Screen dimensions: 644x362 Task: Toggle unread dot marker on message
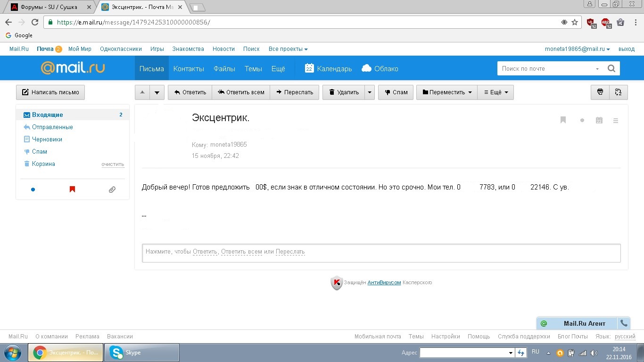pos(582,121)
